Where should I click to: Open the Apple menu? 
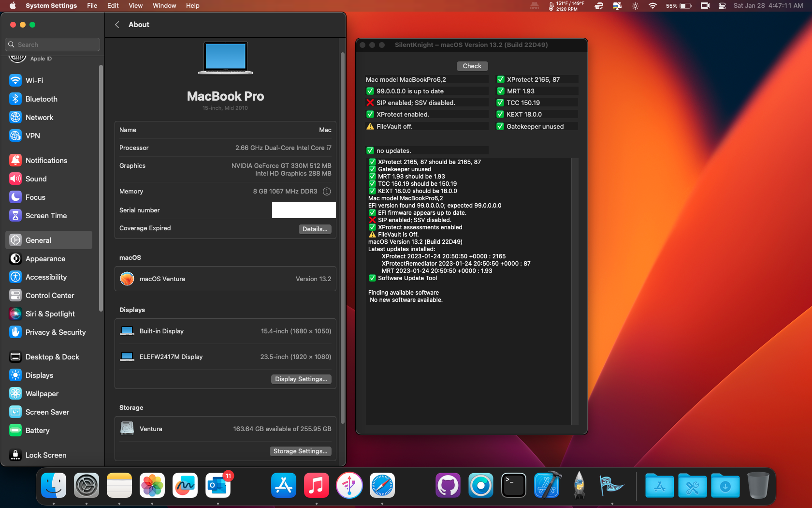pyautogui.click(x=13, y=6)
